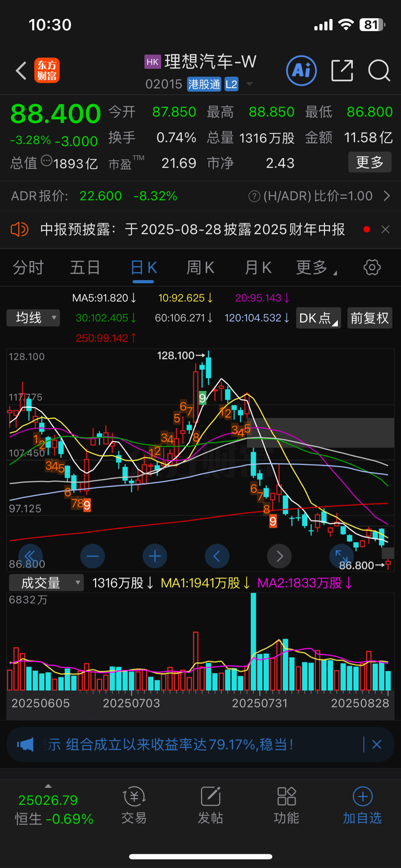Tap the 前复权 adjustment button
The height and width of the screenshot is (868, 401).
370,318
